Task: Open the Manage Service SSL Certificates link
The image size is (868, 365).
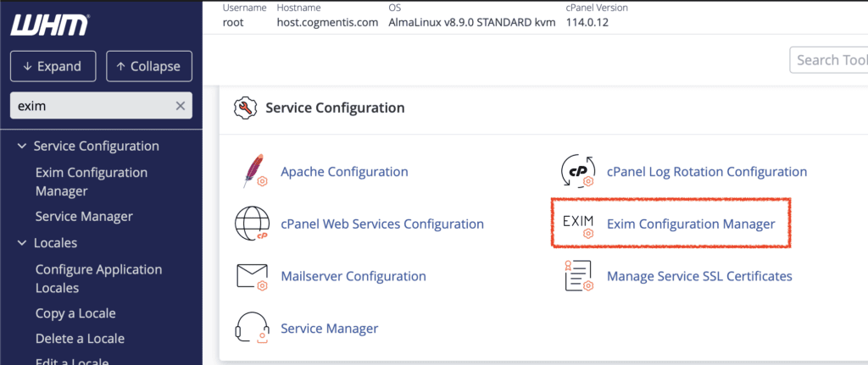Action: [699, 276]
